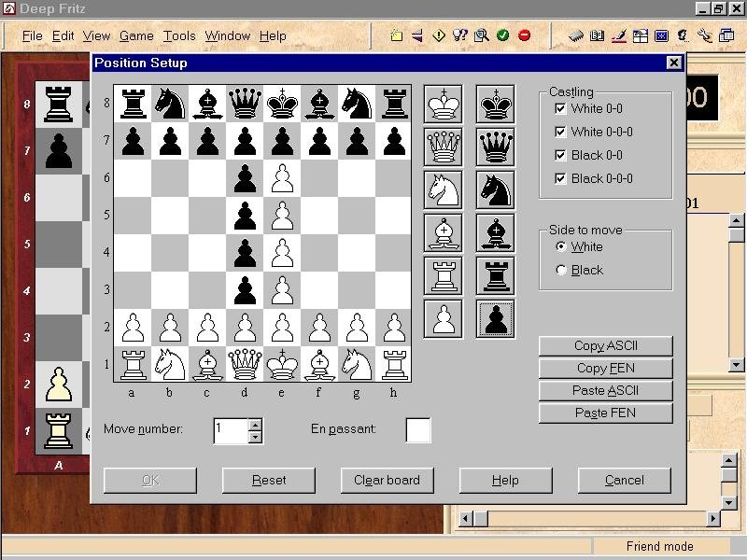This screenshot has height=560, width=747.
Task: Click the Copy FEN button
Action: (605, 368)
